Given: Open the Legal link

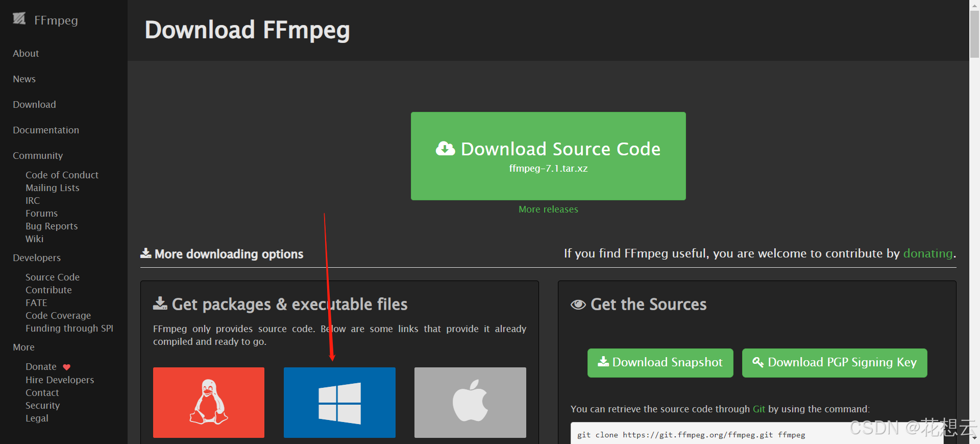Looking at the screenshot, I should 37,418.
